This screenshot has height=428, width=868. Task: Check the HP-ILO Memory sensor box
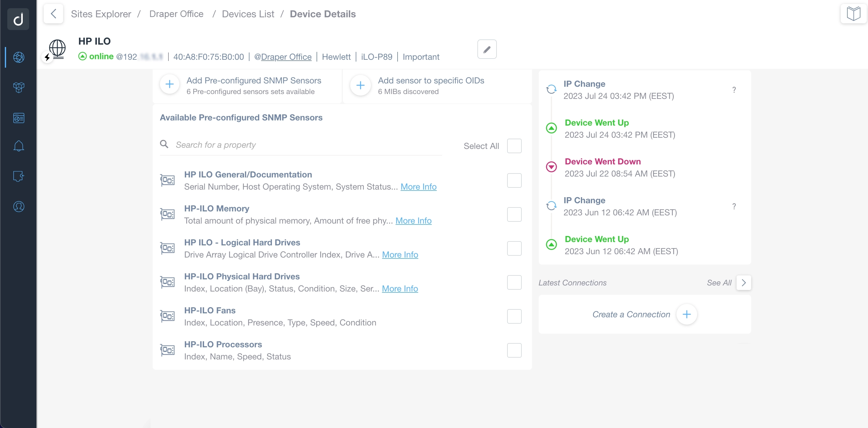click(x=514, y=214)
